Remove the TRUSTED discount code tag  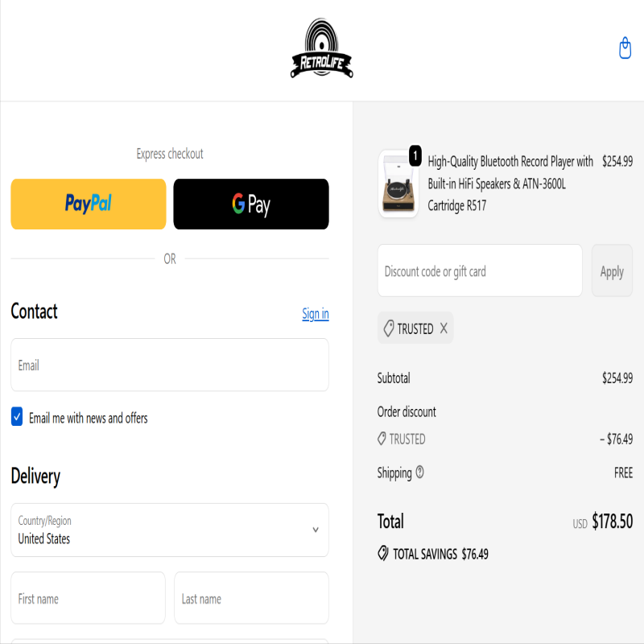[444, 328]
